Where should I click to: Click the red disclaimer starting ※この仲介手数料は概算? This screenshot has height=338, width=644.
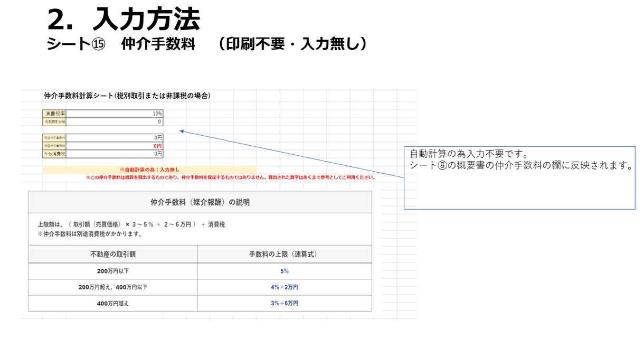coord(231,177)
